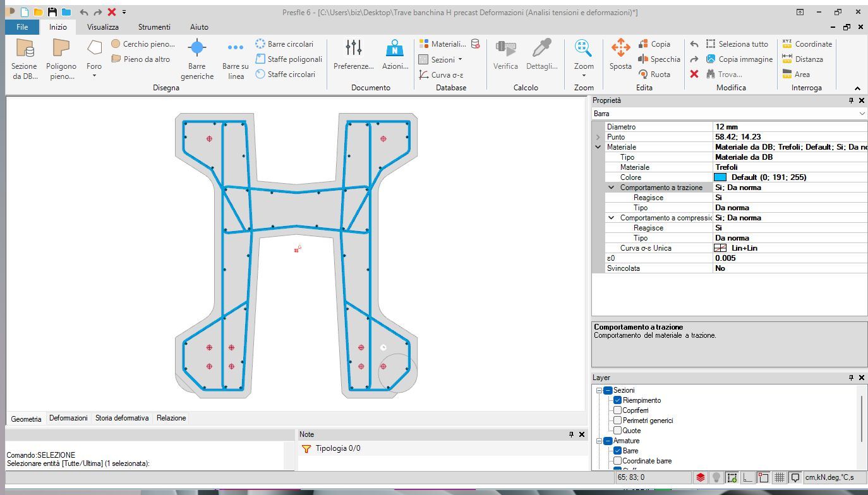Toggle the Barre layer checkbox

618,451
